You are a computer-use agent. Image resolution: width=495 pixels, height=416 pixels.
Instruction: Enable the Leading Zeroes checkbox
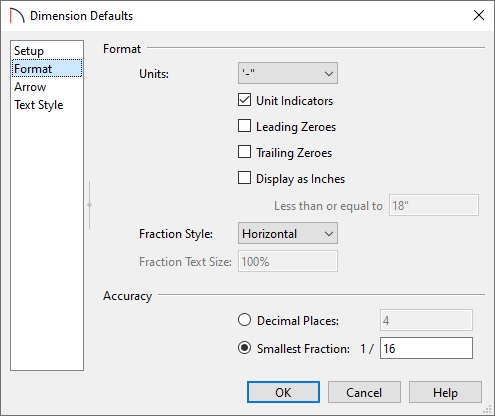[x=244, y=126]
